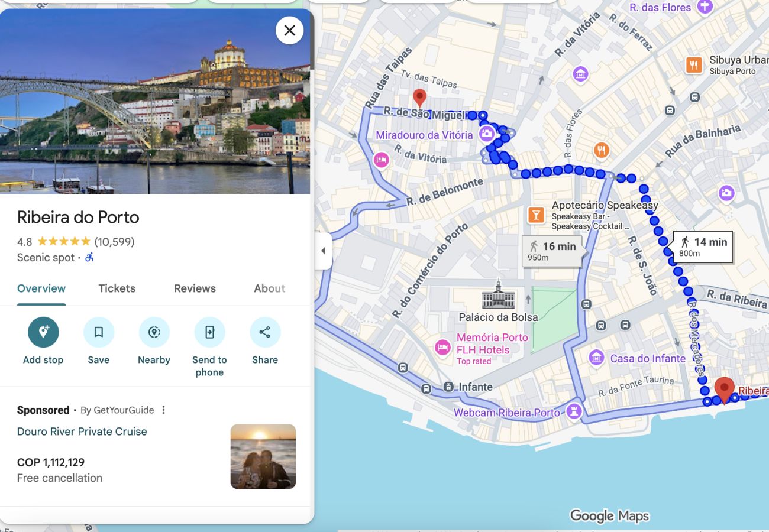Click the sunset cruise photo thumbnail
Screen dimensions: 769x532
(x=263, y=456)
